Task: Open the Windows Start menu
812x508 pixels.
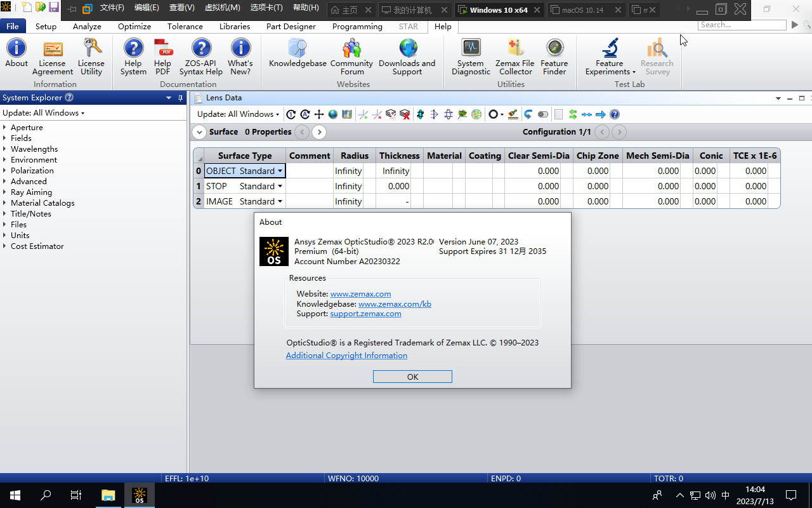Action: point(15,495)
